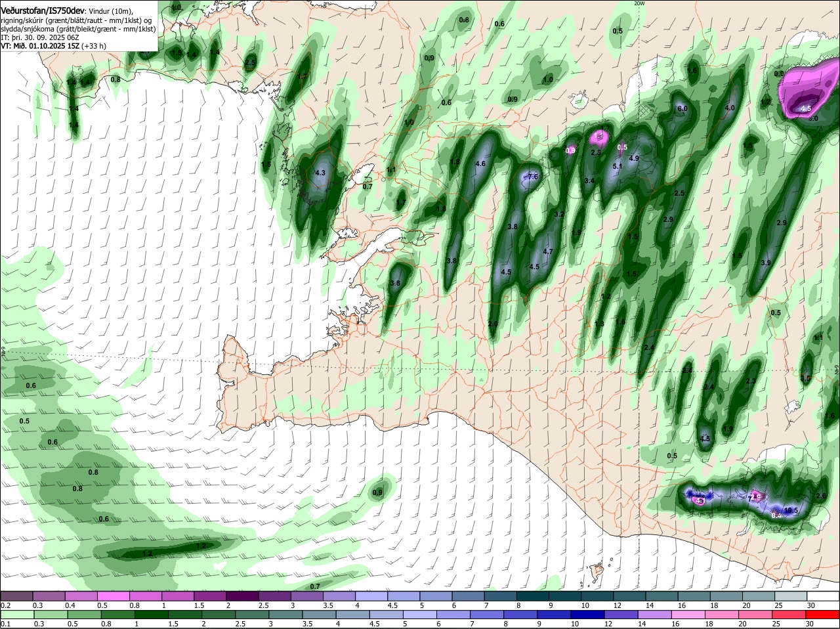Click the greyish-purple swatch labelled 0.2, upper legend
840x629 pixels.
pyautogui.click(x=17, y=596)
